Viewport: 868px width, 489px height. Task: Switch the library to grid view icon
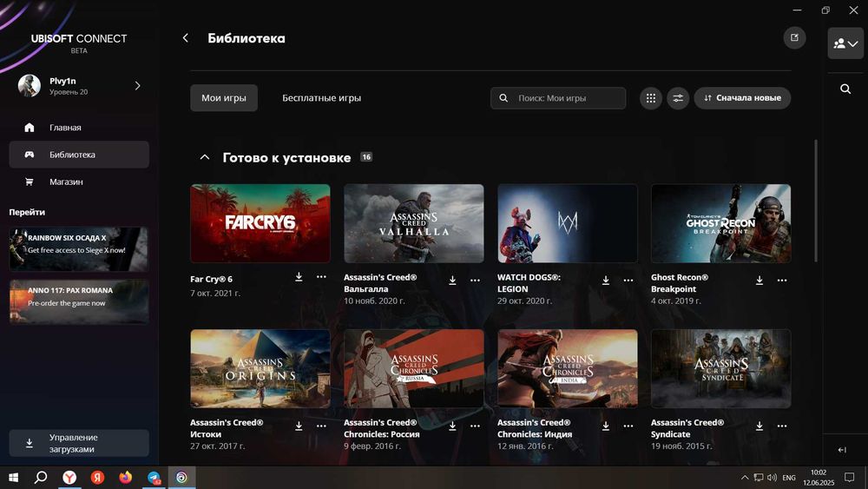pyautogui.click(x=651, y=98)
